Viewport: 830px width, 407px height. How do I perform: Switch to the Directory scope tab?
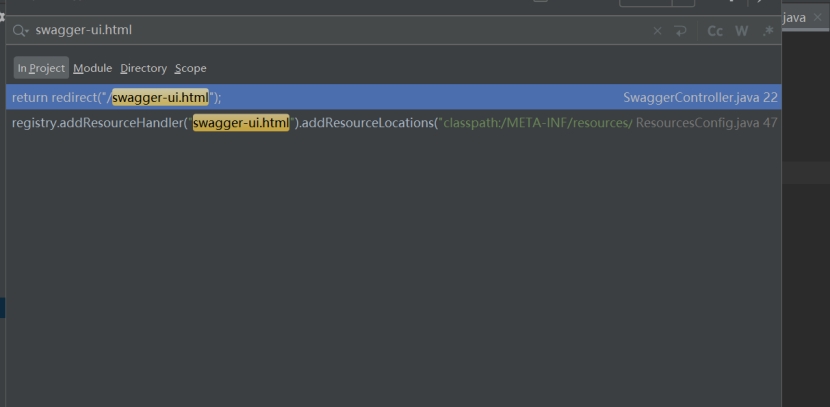coord(143,68)
